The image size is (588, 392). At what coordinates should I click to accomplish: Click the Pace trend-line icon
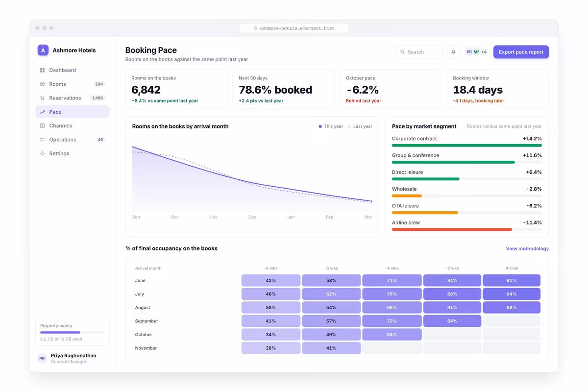42,112
